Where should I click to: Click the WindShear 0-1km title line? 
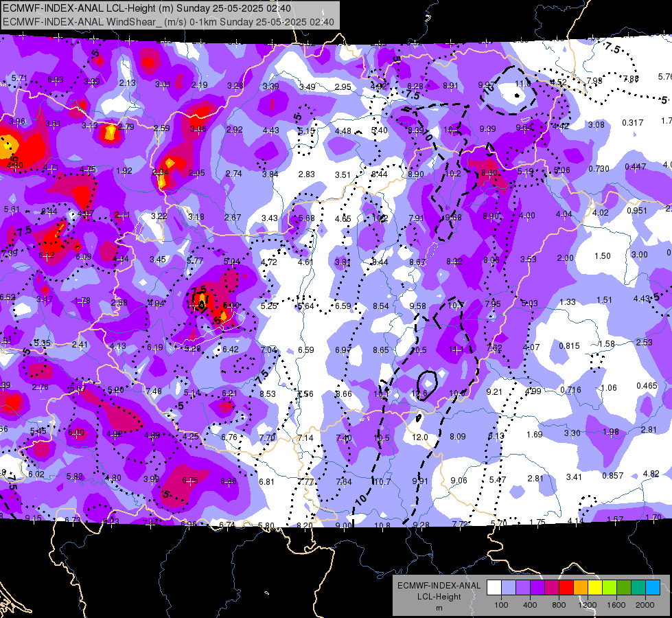168,22
